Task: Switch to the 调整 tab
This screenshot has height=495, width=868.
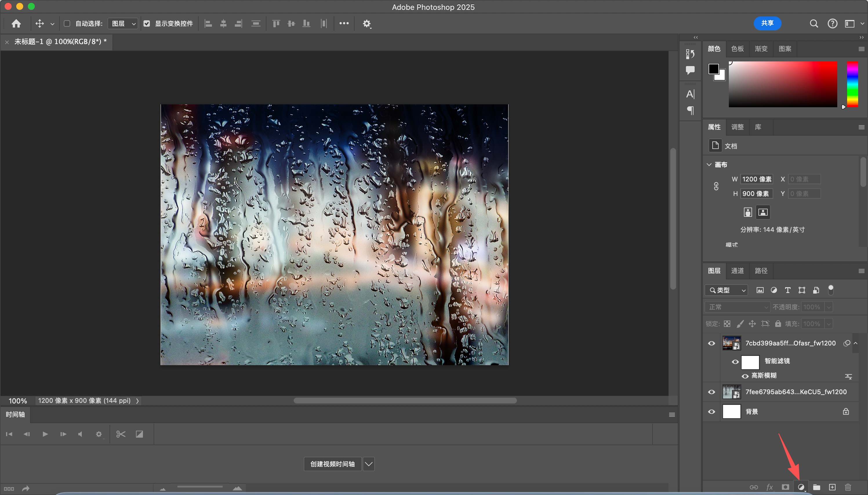Action: click(x=738, y=127)
